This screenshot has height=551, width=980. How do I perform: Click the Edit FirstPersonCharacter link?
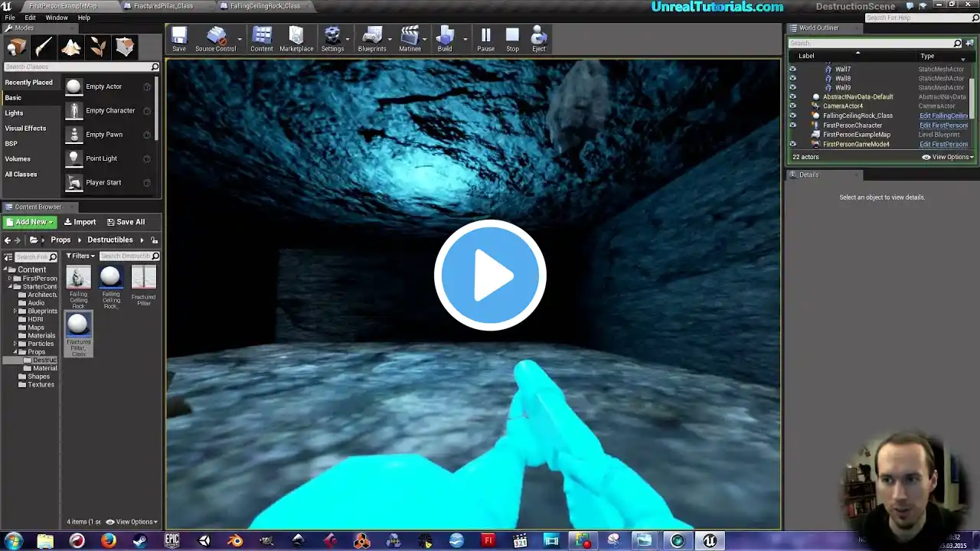coord(943,126)
